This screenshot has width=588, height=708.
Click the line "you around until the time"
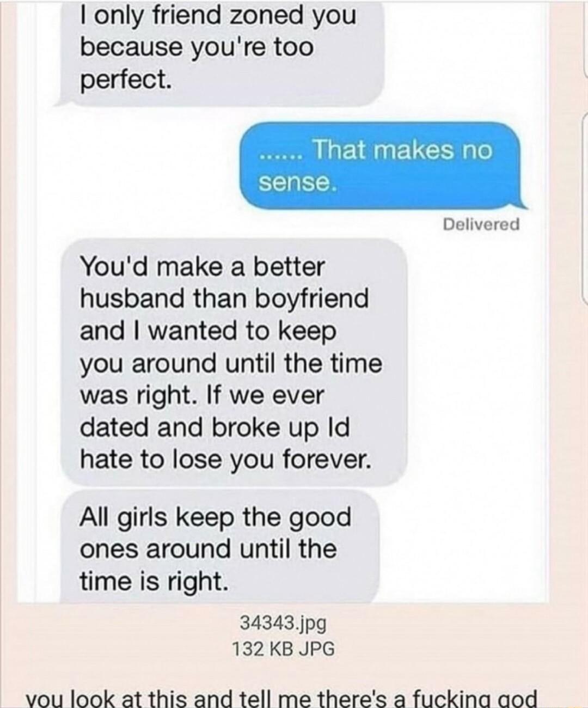[231, 363]
